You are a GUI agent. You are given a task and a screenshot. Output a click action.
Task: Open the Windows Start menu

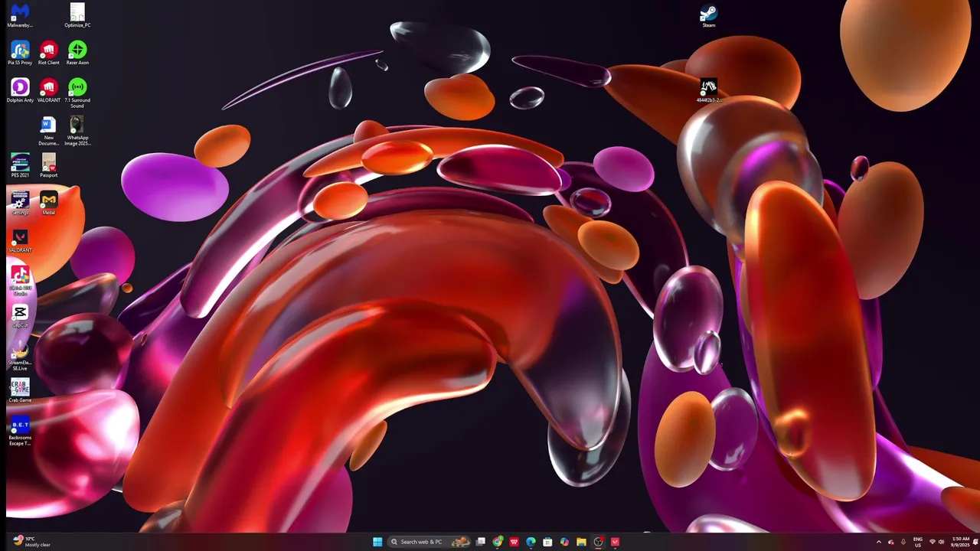click(377, 542)
